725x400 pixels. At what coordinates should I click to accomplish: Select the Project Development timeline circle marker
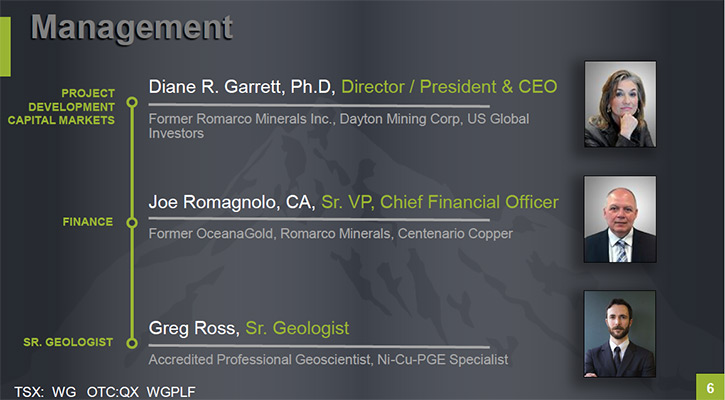(132, 102)
